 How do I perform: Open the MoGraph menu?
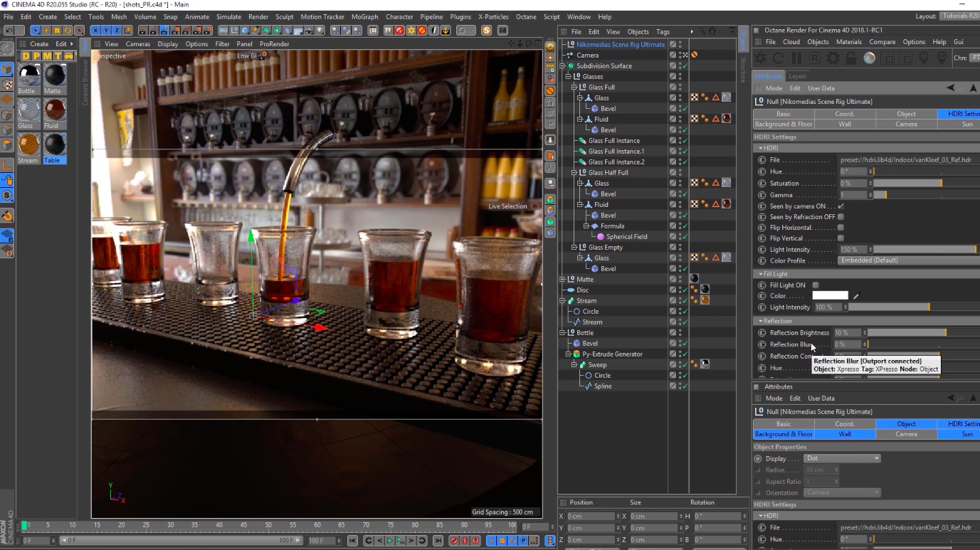pyautogui.click(x=364, y=16)
